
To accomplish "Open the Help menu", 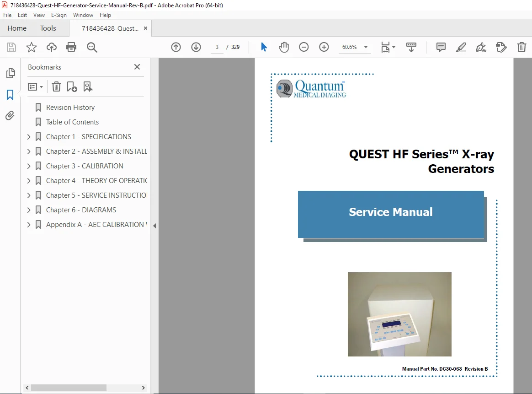I will pyautogui.click(x=105, y=15).
